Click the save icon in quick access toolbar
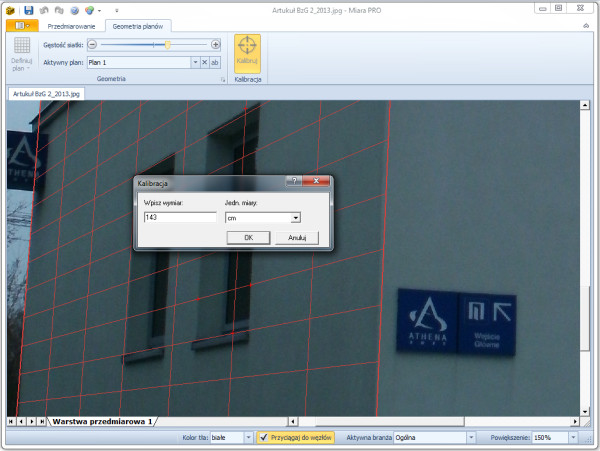The width and height of the screenshot is (600, 451). [29, 9]
